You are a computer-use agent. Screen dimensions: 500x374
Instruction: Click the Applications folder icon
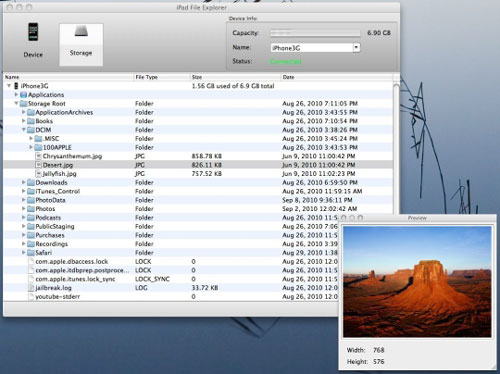pyautogui.click(x=24, y=95)
